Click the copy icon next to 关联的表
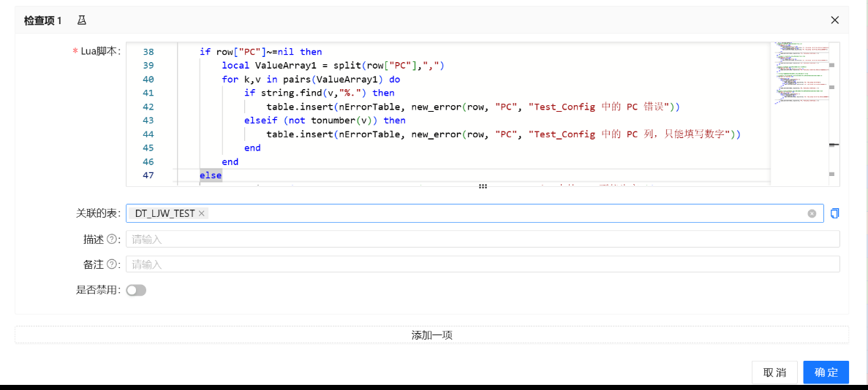Screen dimensions: 868x390 pos(835,213)
